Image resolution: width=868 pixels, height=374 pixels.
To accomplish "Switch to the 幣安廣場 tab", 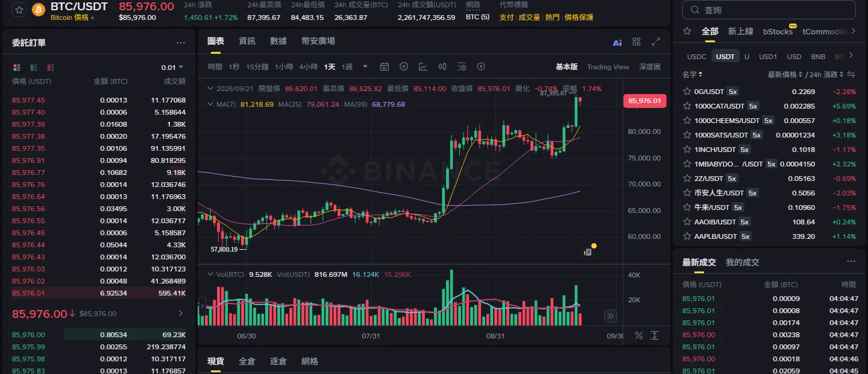I will (318, 41).
